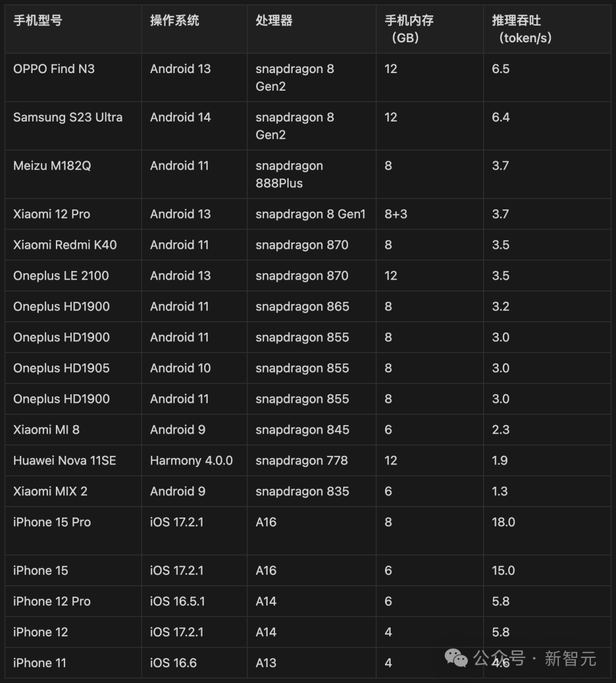616x683 pixels.
Task: Select the 8+3 memory value
Action: click(x=396, y=214)
